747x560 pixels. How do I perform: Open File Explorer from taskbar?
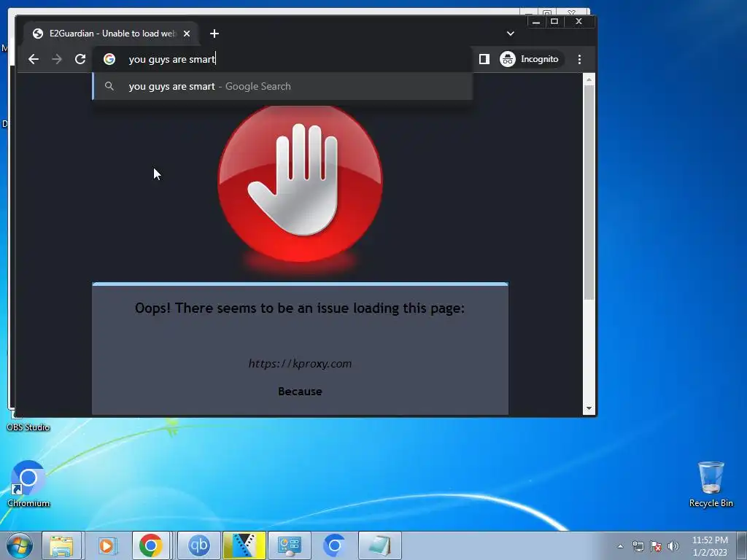coord(62,545)
